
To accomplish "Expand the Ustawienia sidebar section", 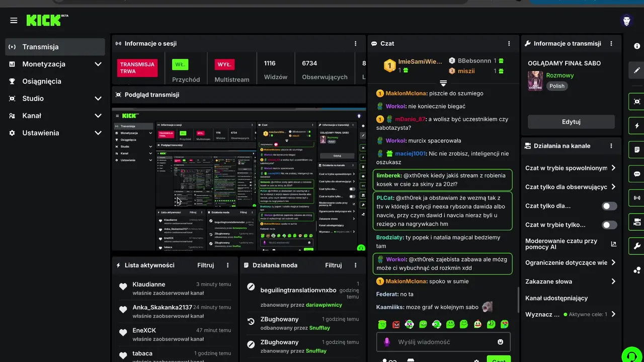I will [x=98, y=133].
